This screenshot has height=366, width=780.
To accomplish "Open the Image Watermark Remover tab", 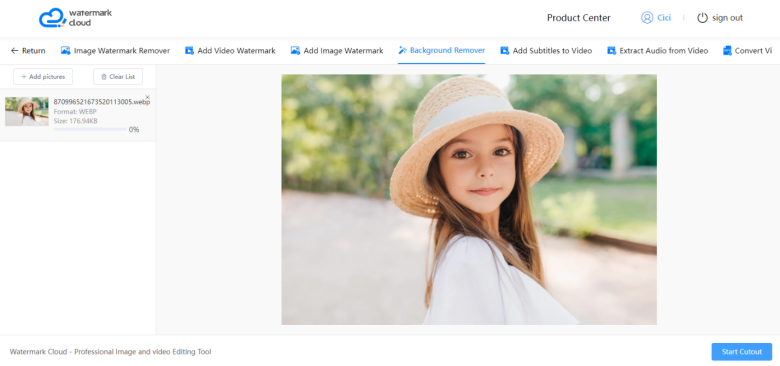I will pyautogui.click(x=115, y=51).
